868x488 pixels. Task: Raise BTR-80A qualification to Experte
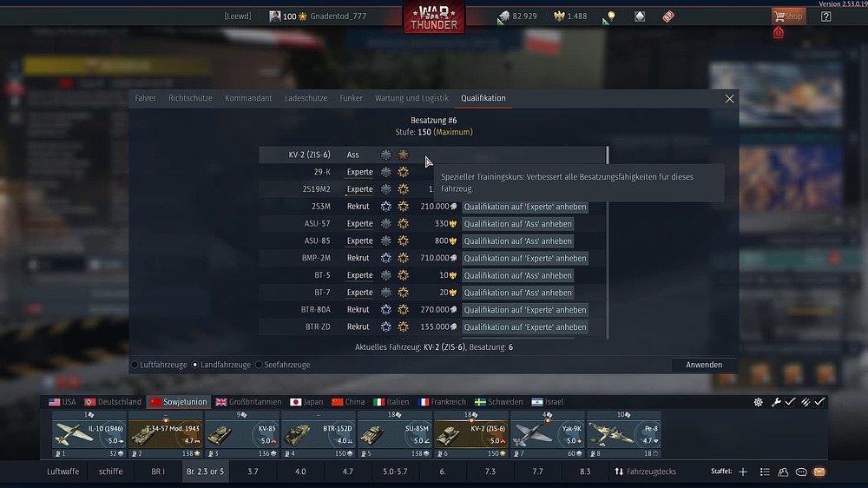[x=525, y=310]
